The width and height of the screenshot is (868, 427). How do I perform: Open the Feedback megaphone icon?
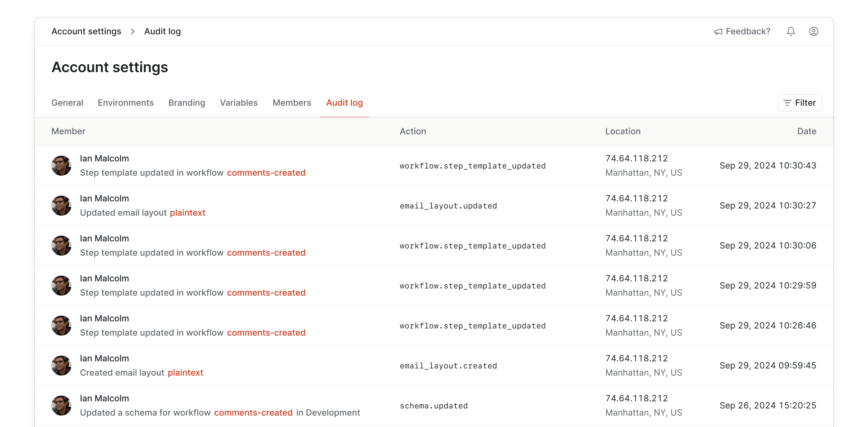(x=718, y=31)
